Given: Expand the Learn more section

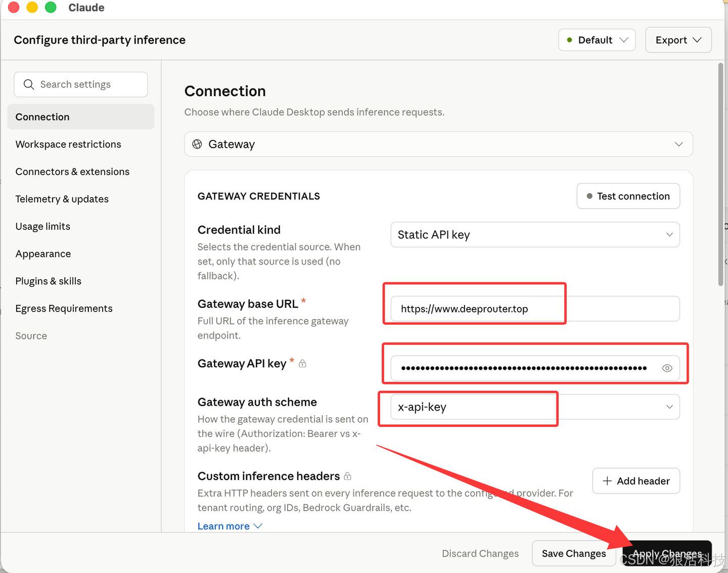Looking at the screenshot, I should [230, 526].
